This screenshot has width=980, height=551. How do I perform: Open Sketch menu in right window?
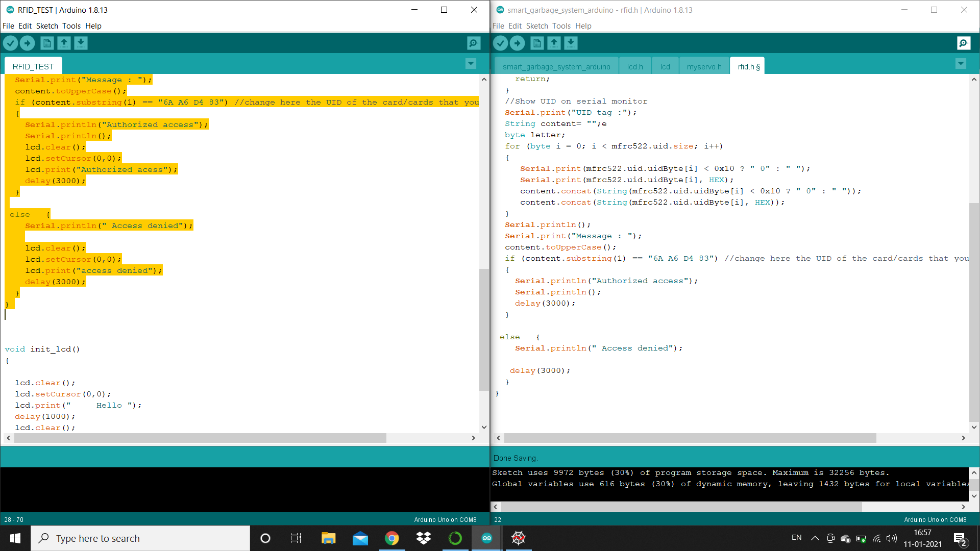click(x=537, y=26)
